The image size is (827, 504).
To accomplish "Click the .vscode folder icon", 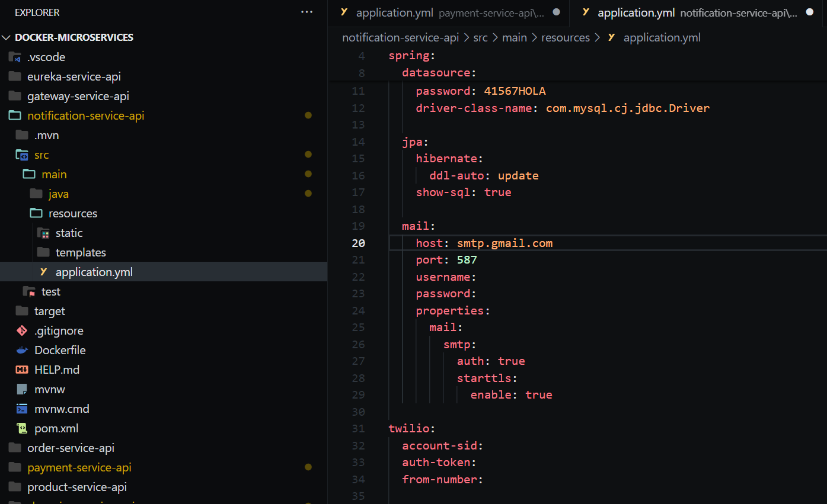I will 15,57.
